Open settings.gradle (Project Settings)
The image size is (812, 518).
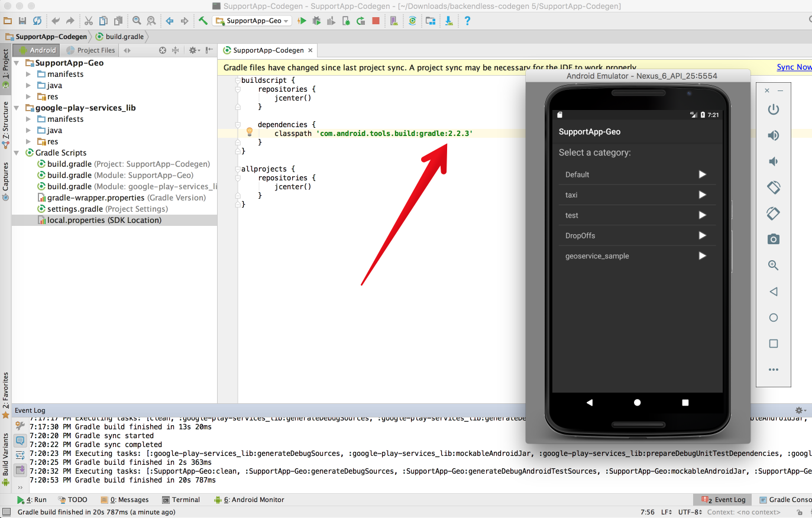103,209
